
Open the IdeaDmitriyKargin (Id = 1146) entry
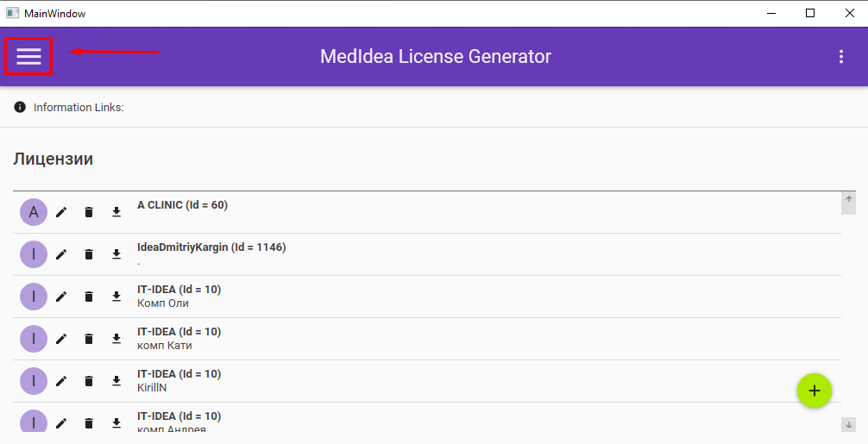click(211, 247)
